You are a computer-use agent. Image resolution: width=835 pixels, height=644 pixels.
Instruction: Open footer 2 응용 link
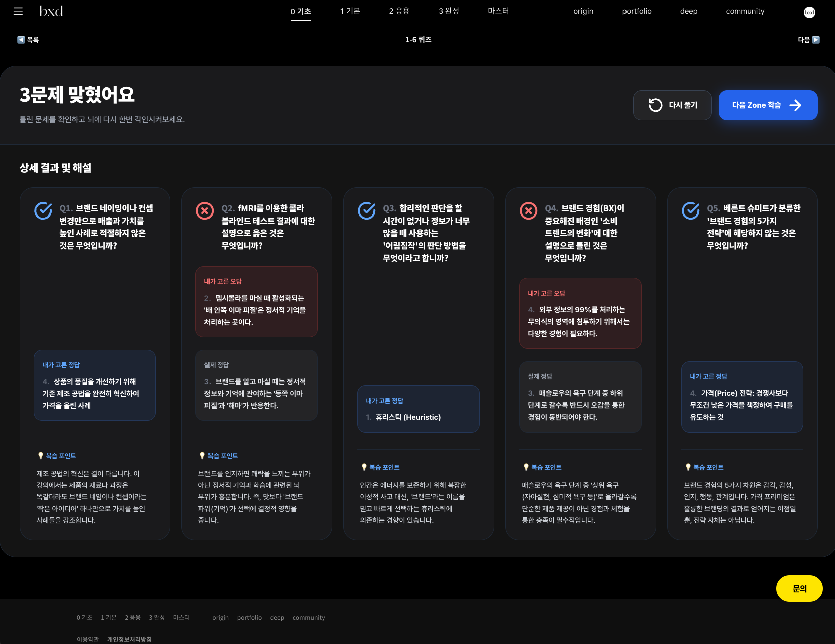coord(133,618)
